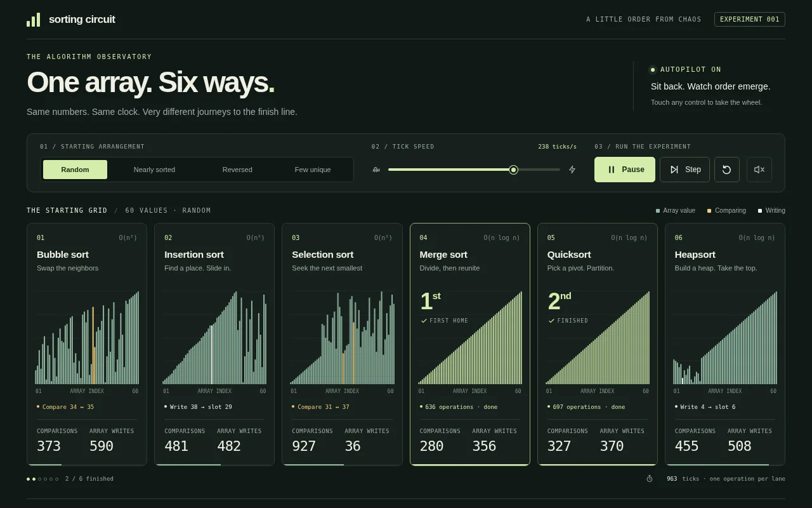Open the Bubble sort card
Viewport: 812px width, 508px height.
[87, 344]
